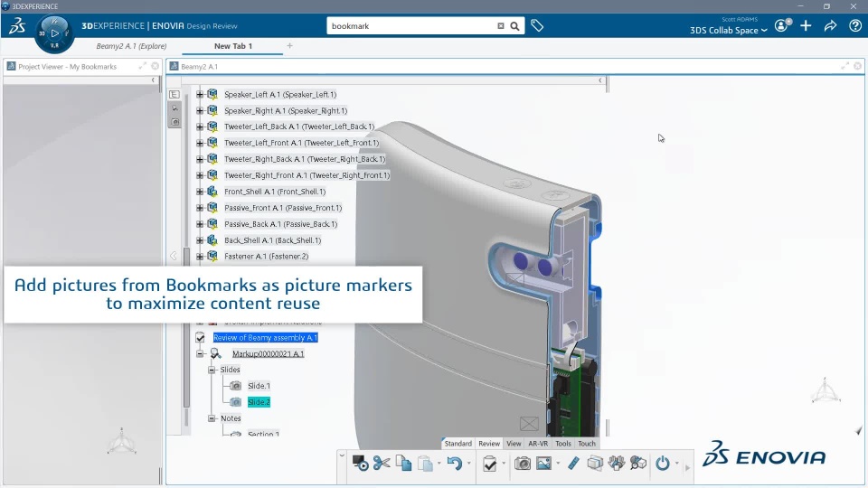Open the 3DS Collab Space dropdown
Screen dimensions: 868x488
pos(728,31)
